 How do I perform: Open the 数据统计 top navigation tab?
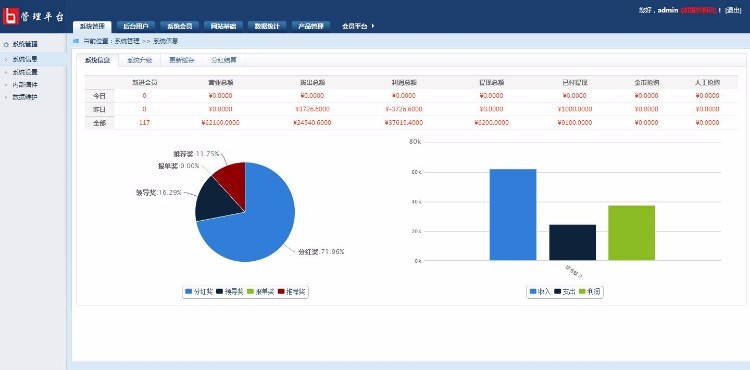click(267, 26)
